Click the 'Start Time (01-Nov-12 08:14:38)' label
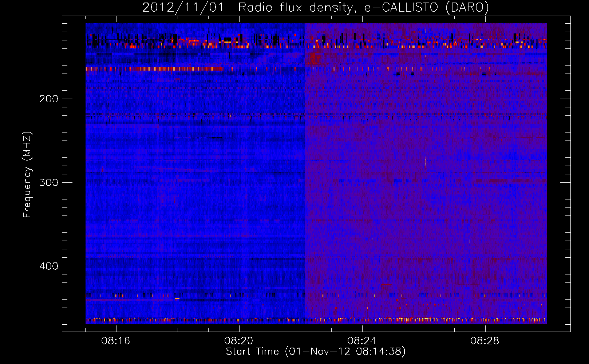Image resolution: width=589 pixels, height=364 pixels. (x=316, y=352)
